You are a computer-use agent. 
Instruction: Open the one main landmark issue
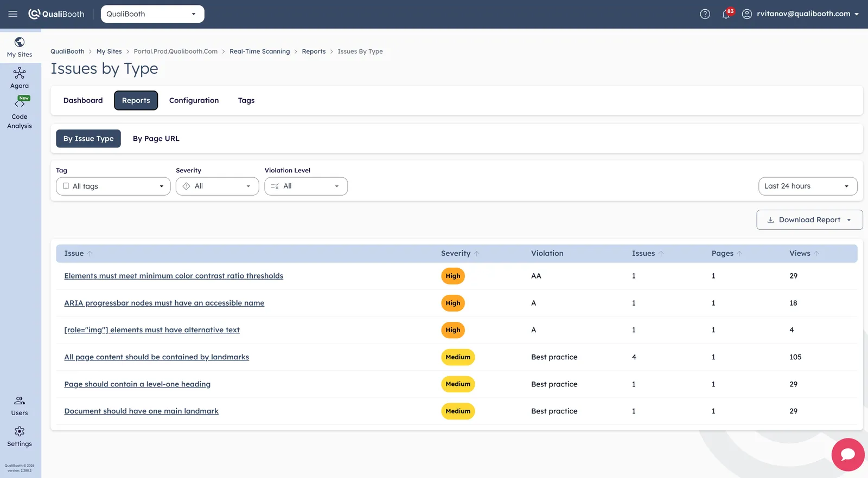pyautogui.click(x=142, y=411)
